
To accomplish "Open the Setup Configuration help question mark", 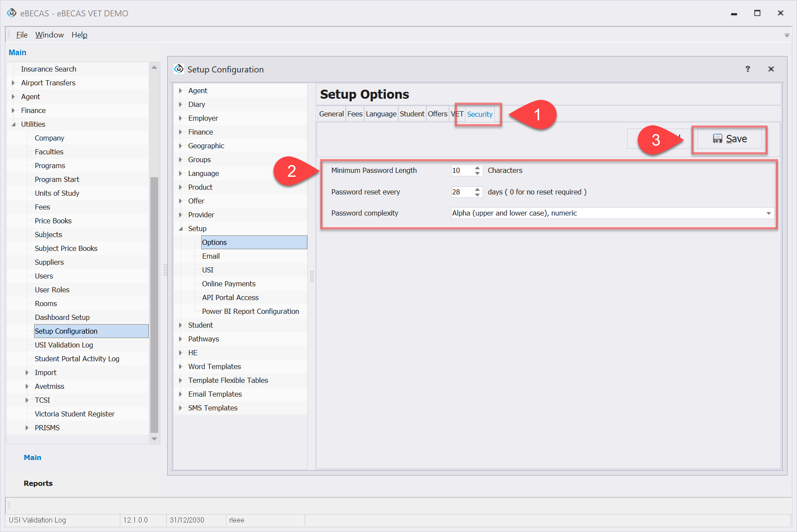I will (747, 69).
